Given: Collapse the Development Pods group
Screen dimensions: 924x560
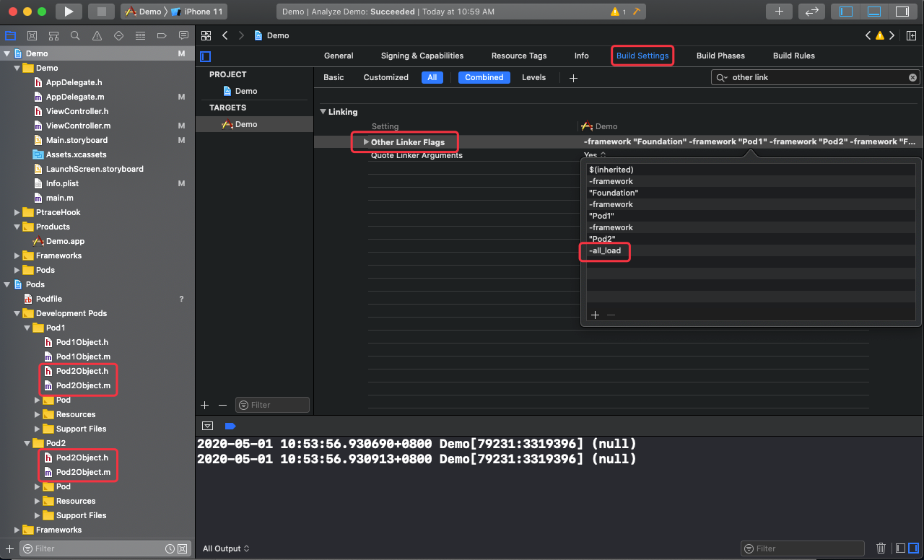Looking at the screenshot, I should [x=17, y=313].
